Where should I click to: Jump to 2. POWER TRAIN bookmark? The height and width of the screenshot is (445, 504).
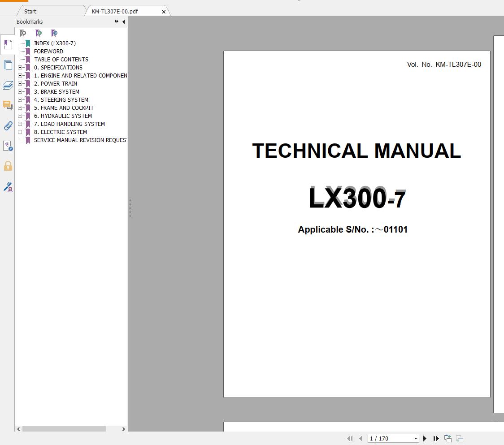click(56, 83)
